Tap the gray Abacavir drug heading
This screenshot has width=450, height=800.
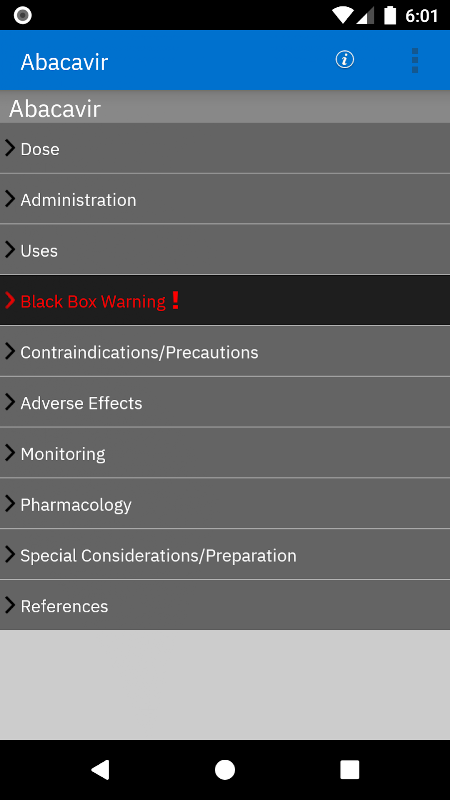pyautogui.click(x=55, y=108)
